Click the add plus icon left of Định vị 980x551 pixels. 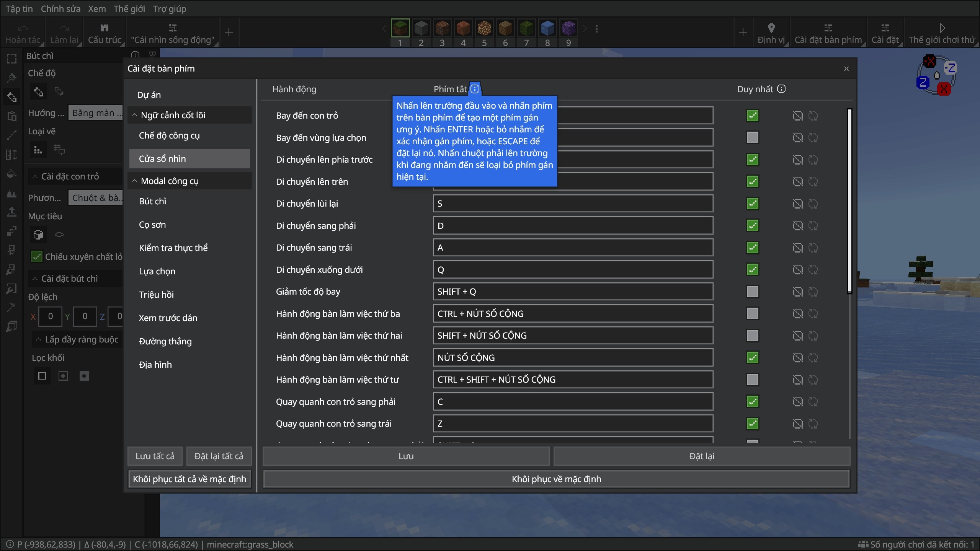point(743,33)
